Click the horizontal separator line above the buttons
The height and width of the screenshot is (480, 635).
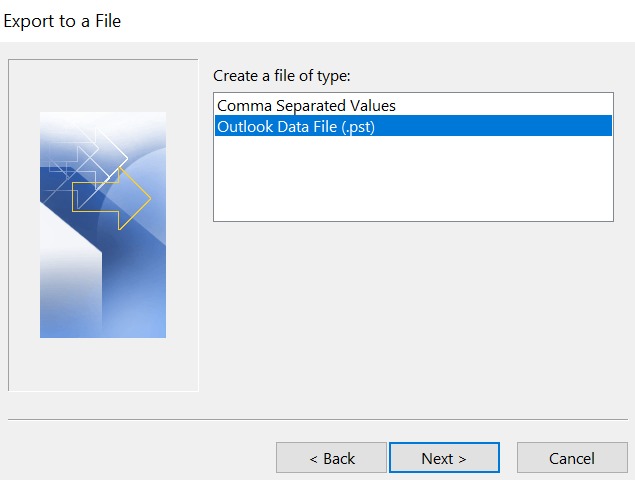point(318,420)
